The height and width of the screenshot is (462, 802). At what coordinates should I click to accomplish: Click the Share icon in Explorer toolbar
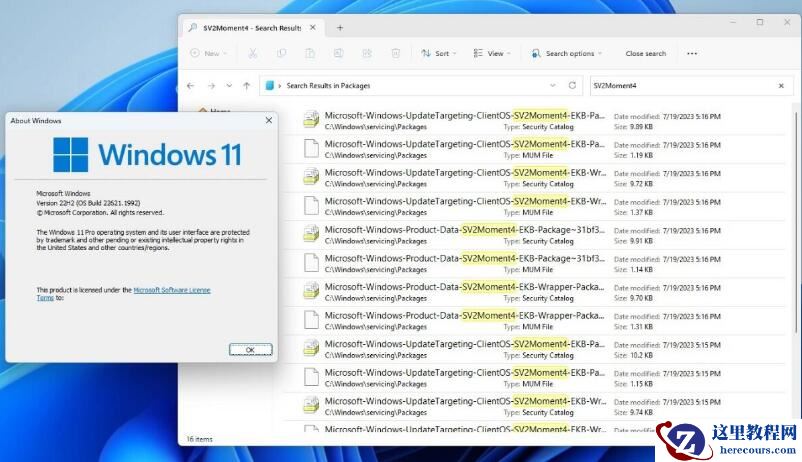[367, 53]
